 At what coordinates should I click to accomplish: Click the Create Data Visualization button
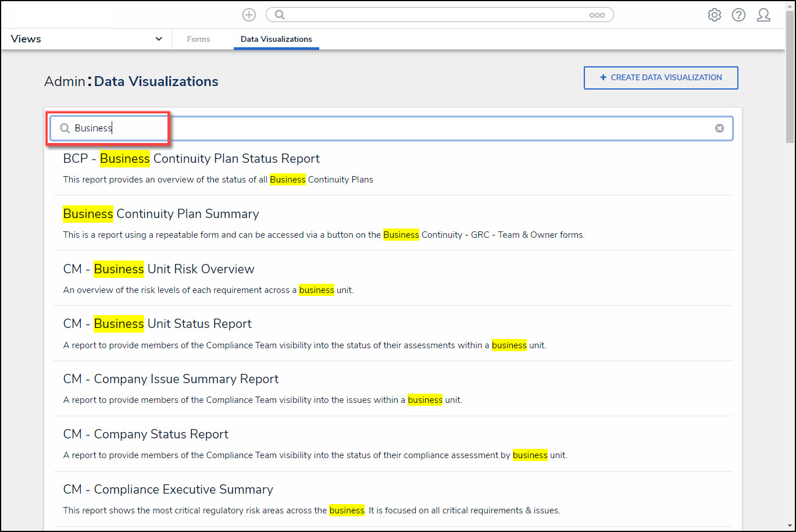tap(661, 78)
